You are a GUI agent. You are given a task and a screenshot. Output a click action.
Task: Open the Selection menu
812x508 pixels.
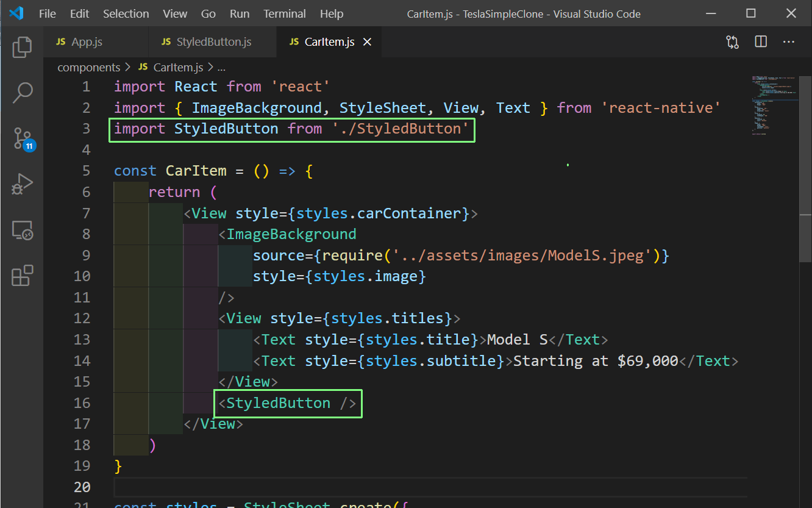126,13
